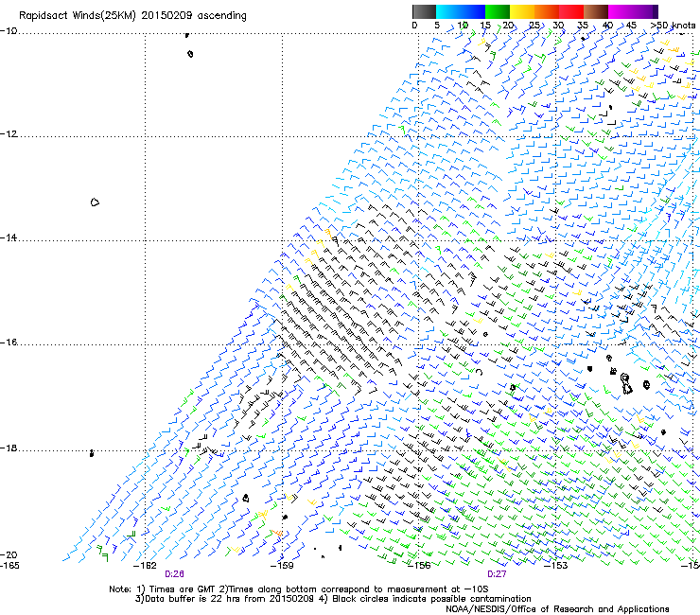
Task: Click the island outline left of -162 near -13
Action: [x=95, y=202]
